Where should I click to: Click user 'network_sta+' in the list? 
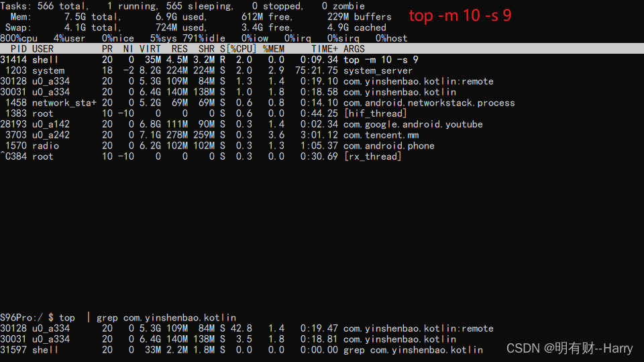point(64,103)
